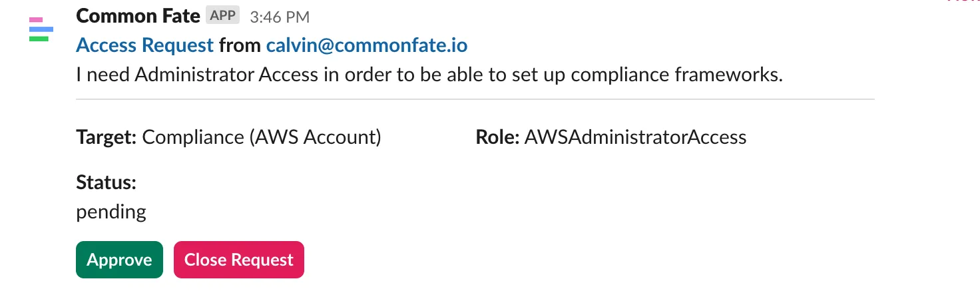Click the Common Fate app avatar icon

click(41, 29)
